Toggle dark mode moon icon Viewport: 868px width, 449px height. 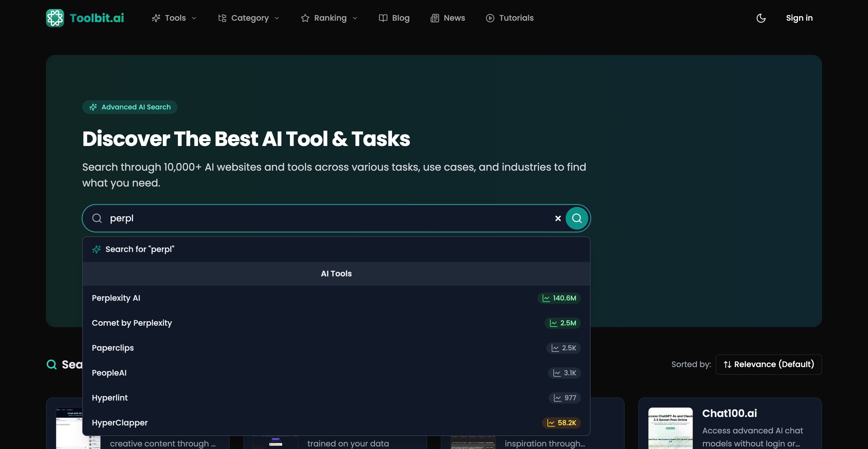pos(761,18)
